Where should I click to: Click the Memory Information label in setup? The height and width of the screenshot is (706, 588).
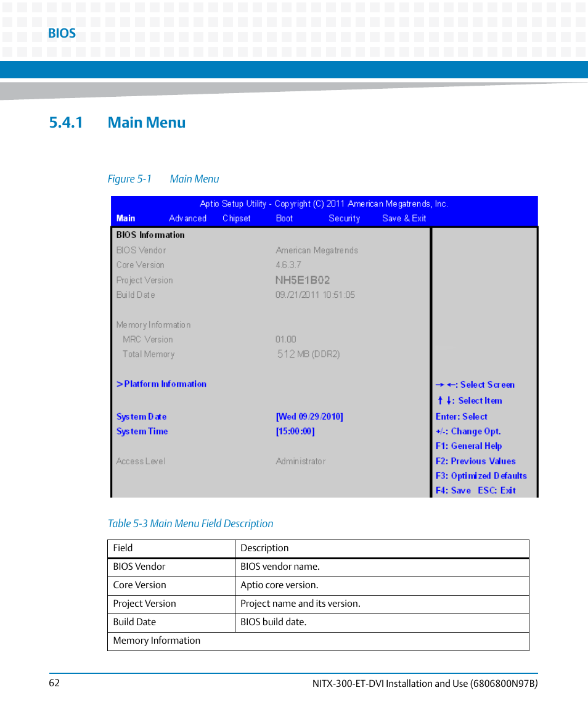tap(153, 325)
